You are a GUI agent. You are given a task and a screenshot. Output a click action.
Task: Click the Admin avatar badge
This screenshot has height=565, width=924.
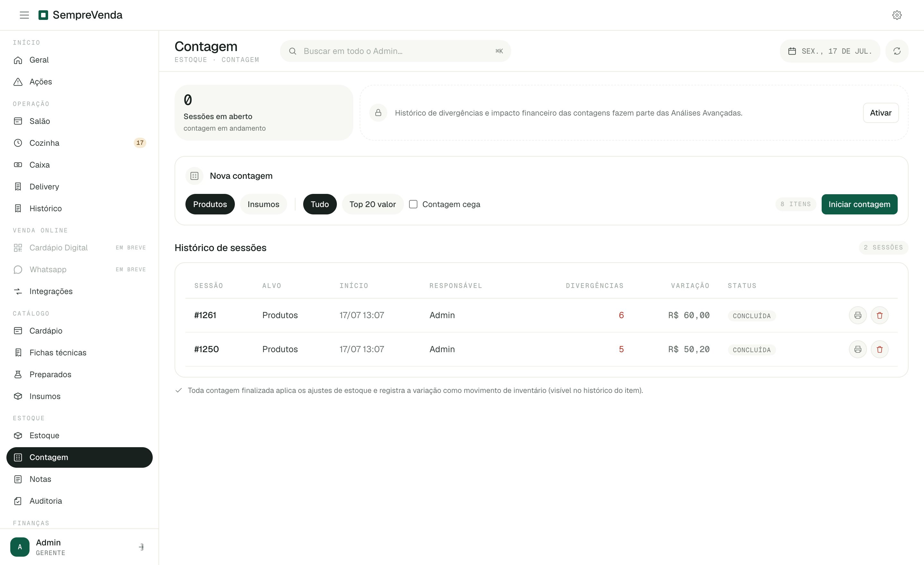[20, 547]
